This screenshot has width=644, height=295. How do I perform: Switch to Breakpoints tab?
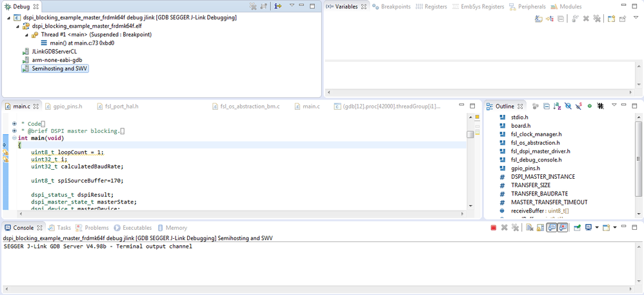(392, 6)
